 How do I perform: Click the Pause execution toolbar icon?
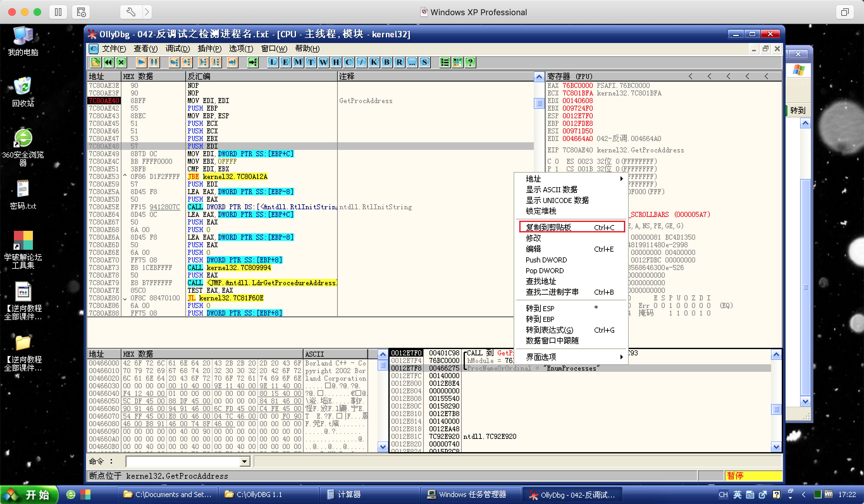(x=154, y=62)
